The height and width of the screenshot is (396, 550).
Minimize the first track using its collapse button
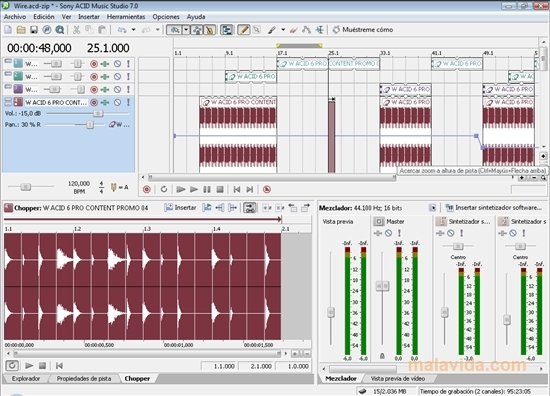pos(8,61)
